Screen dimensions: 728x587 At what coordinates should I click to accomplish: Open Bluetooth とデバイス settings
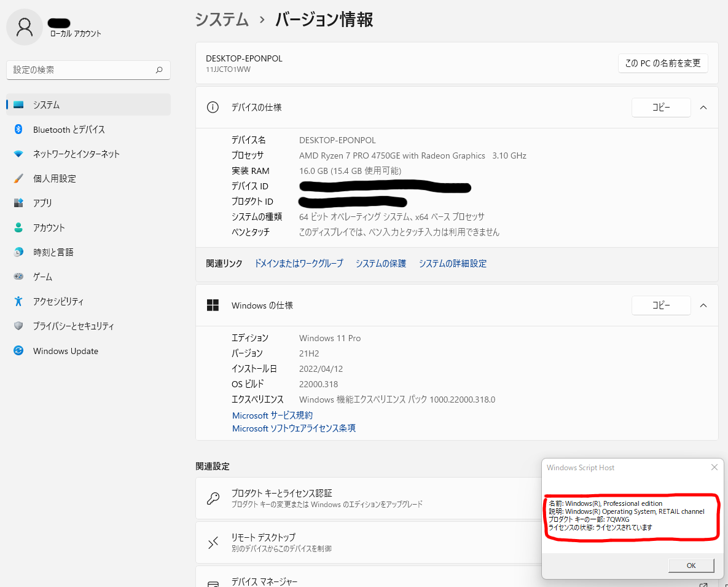coord(88,130)
